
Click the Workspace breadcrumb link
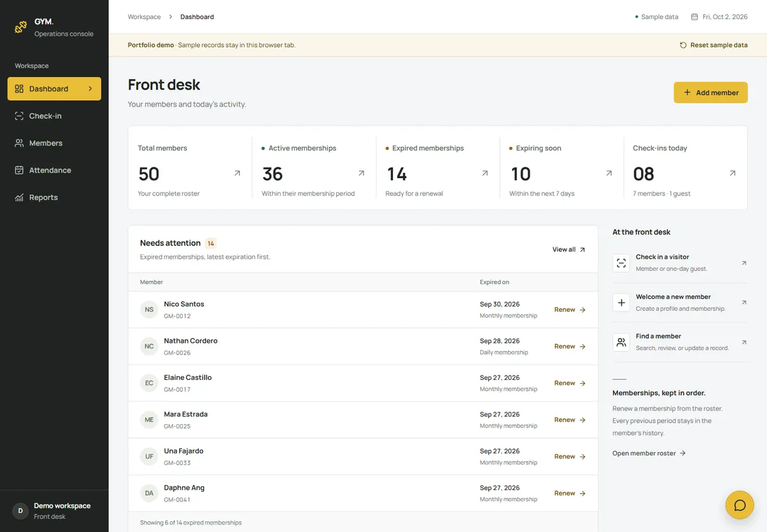click(x=144, y=17)
